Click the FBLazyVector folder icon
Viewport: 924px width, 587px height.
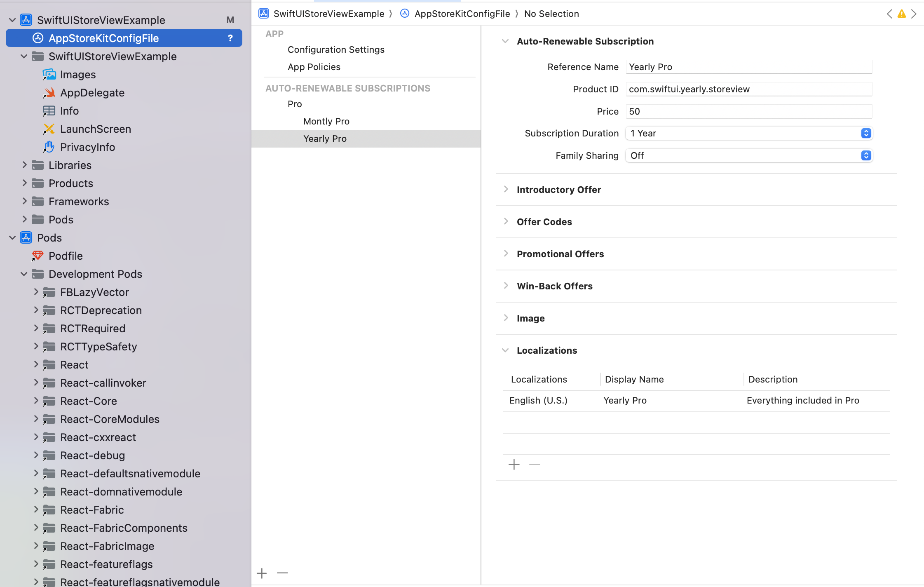coord(49,292)
